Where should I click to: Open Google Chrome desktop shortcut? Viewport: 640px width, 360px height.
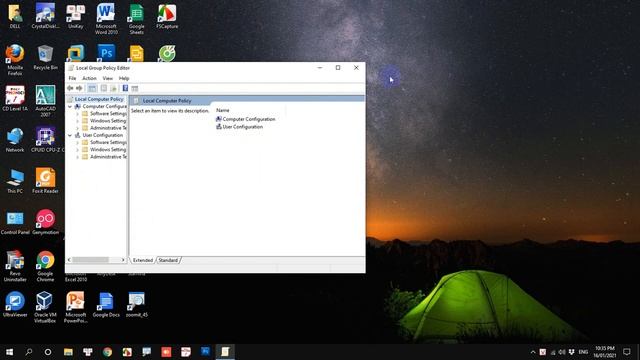coord(45,266)
